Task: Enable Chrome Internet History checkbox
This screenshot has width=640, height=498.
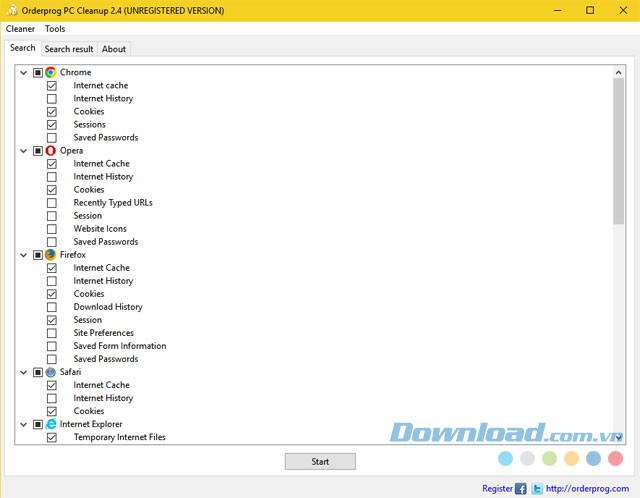Action: coord(52,99)
